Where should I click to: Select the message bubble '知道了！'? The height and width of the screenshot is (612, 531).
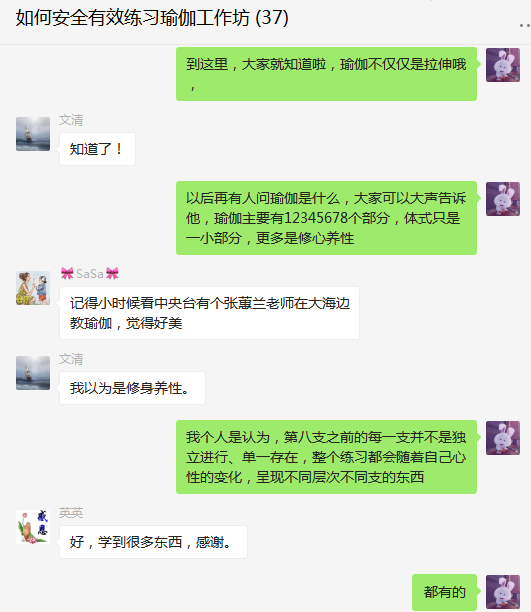pos(97,149)
